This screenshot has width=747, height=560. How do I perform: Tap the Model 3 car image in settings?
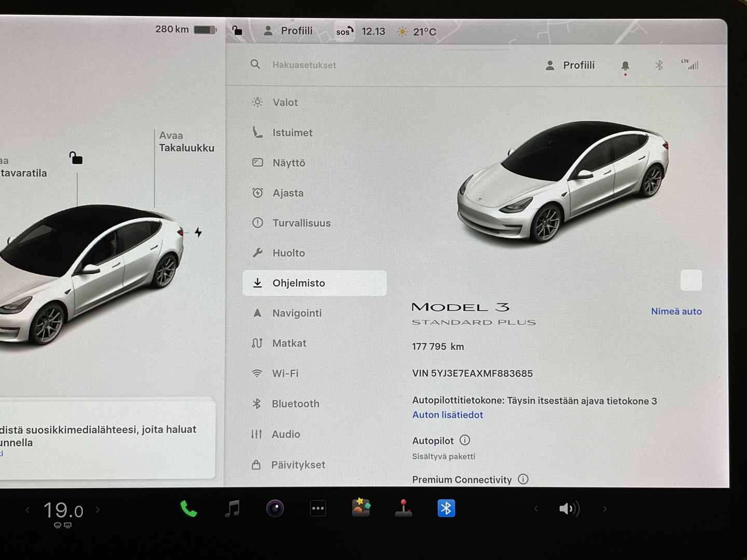point(562,181)
